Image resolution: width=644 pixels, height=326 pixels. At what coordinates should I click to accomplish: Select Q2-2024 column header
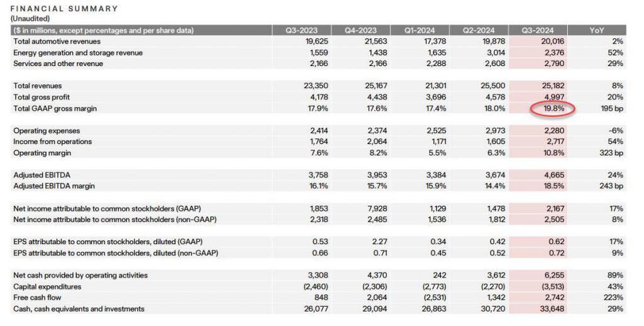479,30
